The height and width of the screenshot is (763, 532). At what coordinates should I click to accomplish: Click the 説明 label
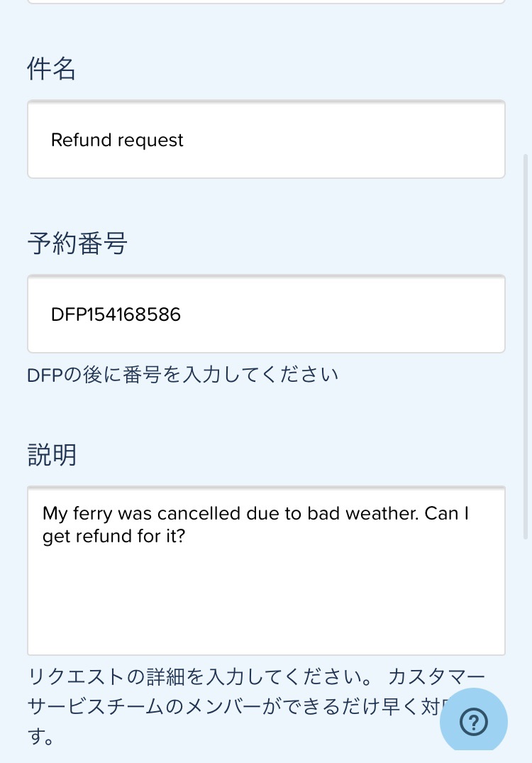point(52,455)
